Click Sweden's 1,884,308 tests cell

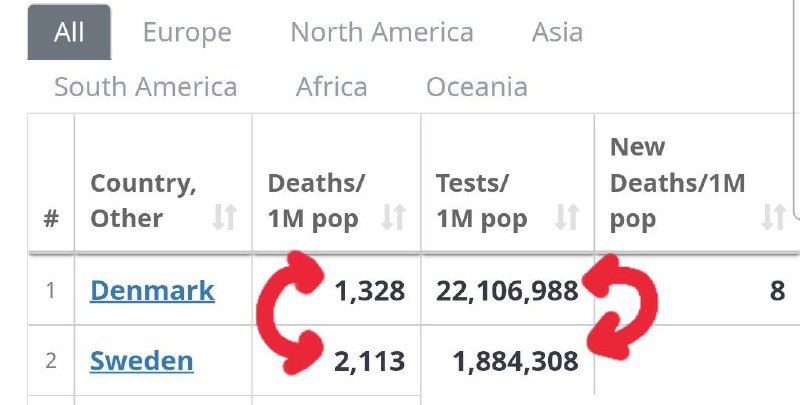[x=508, y=361]
